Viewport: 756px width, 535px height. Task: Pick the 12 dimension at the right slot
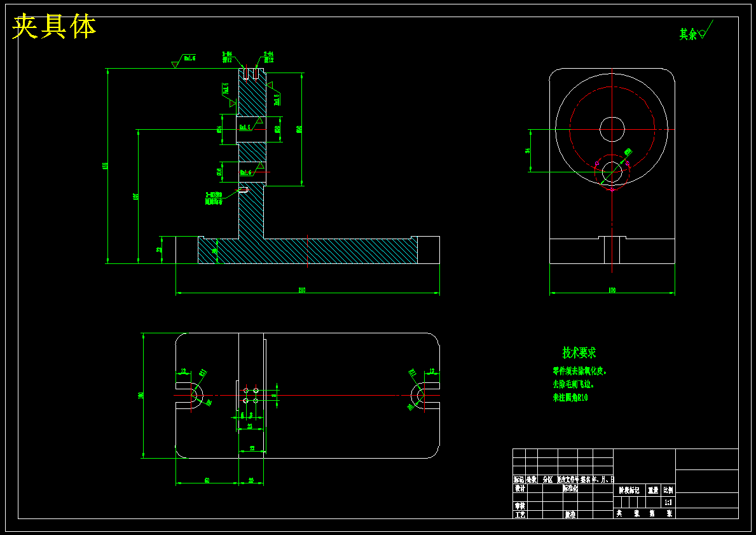(432, 371)
